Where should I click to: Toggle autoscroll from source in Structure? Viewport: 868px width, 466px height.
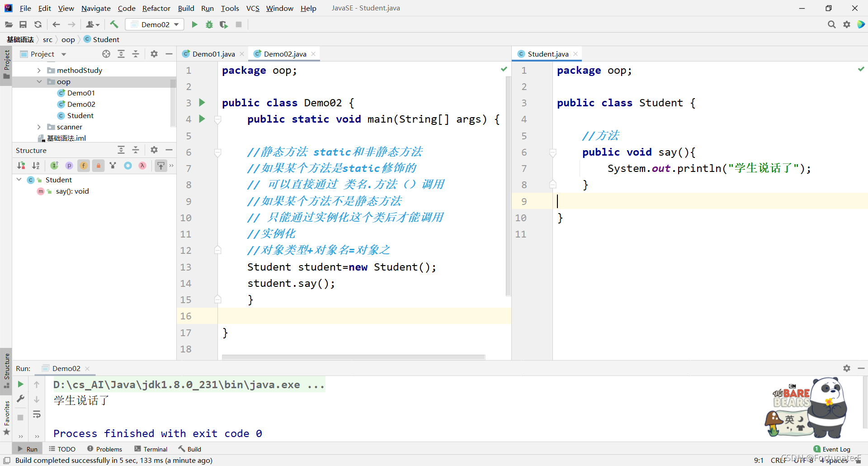pyautogui.click(x=161, y=166)
